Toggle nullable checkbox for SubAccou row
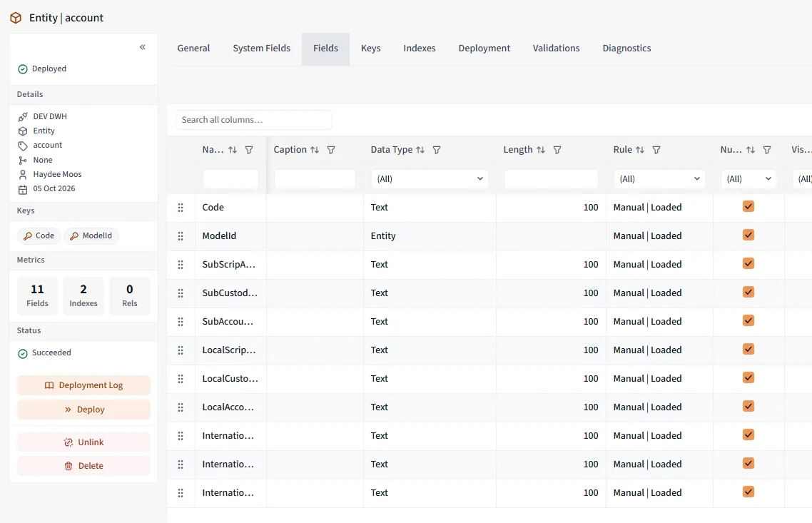812x523 pixels. [x=748, y=320]
